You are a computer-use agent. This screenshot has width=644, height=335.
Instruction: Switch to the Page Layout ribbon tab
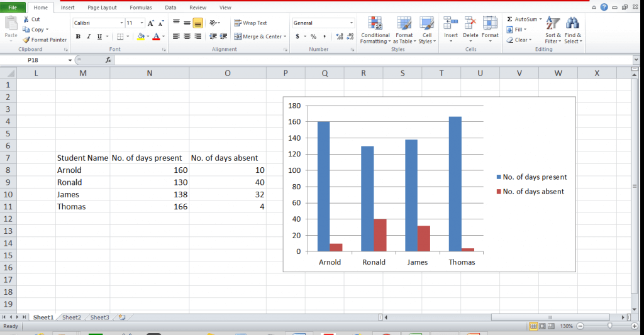[x=102, y=8]
